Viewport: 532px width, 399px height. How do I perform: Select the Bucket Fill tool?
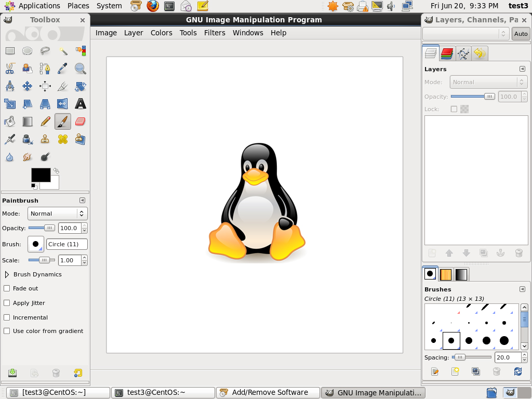coord(10,122)
